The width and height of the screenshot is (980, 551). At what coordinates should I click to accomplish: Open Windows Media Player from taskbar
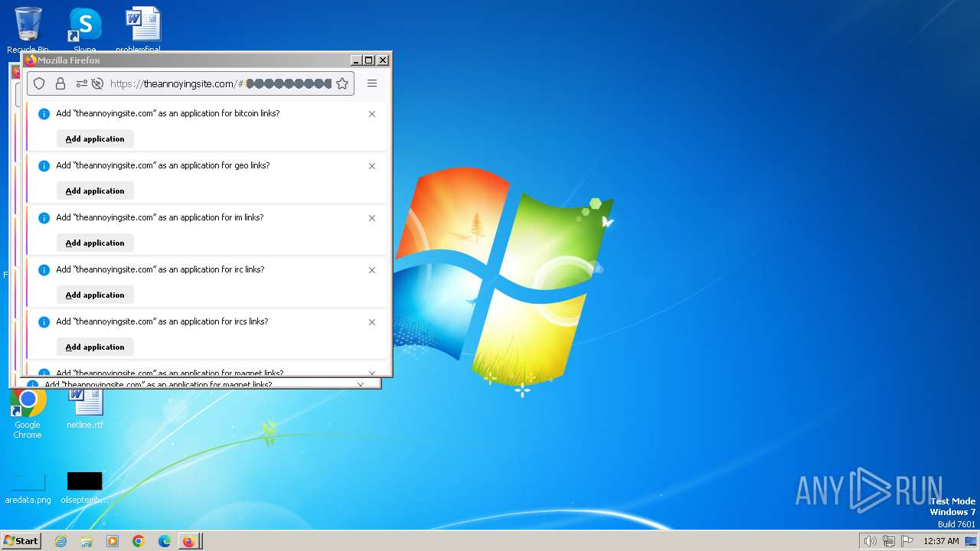click(113, 541)
